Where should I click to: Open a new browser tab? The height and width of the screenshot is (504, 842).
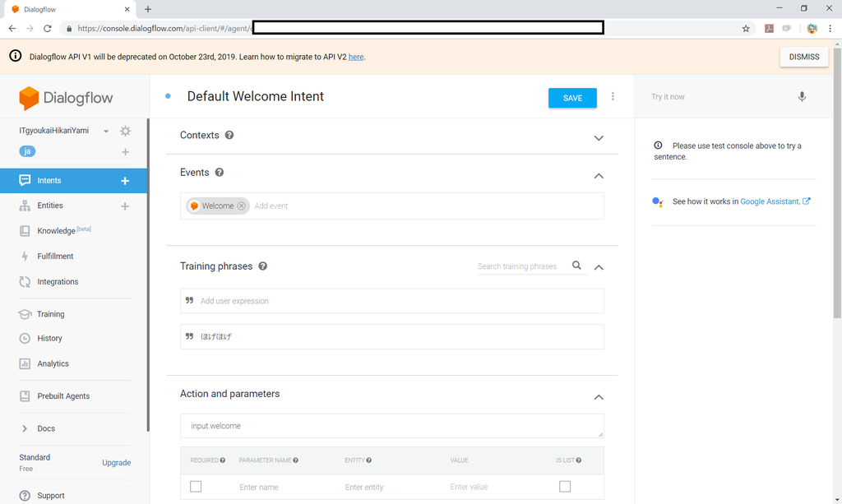(x=148, y=9)
